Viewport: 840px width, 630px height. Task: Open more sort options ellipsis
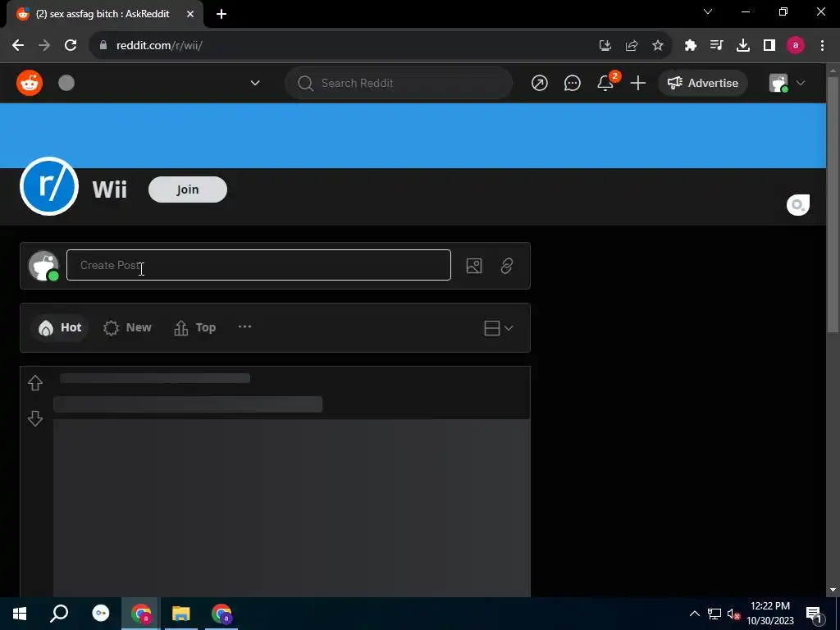click(x=244, y=326)
